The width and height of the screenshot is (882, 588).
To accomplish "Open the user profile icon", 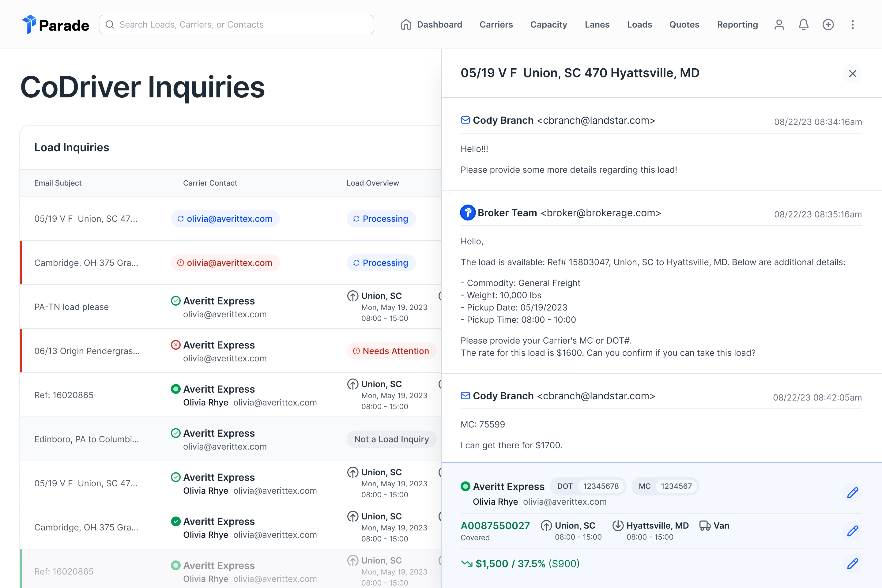I will pos(779,24).
